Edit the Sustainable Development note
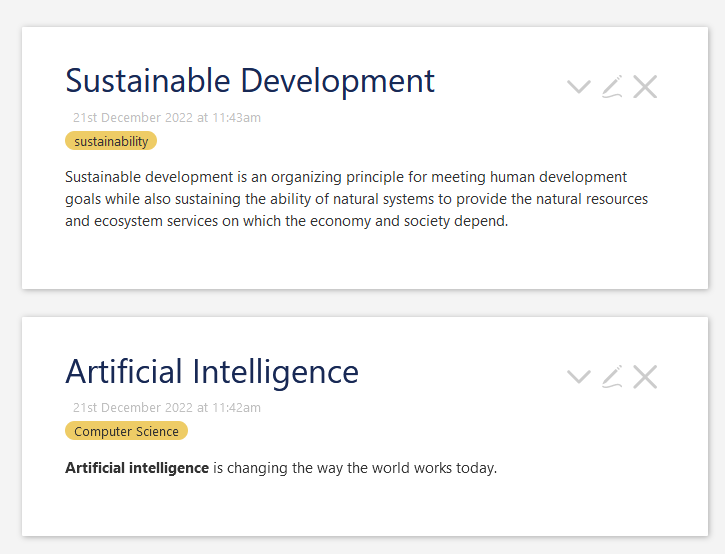Image resolution: width=725 pixels, height=554 pixels. tap(612, 86)
